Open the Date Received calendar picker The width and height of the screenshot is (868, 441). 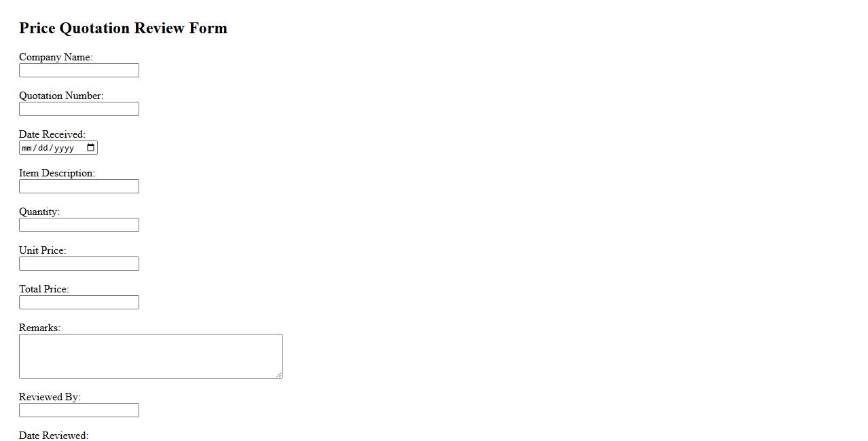[x=91, y=148]
